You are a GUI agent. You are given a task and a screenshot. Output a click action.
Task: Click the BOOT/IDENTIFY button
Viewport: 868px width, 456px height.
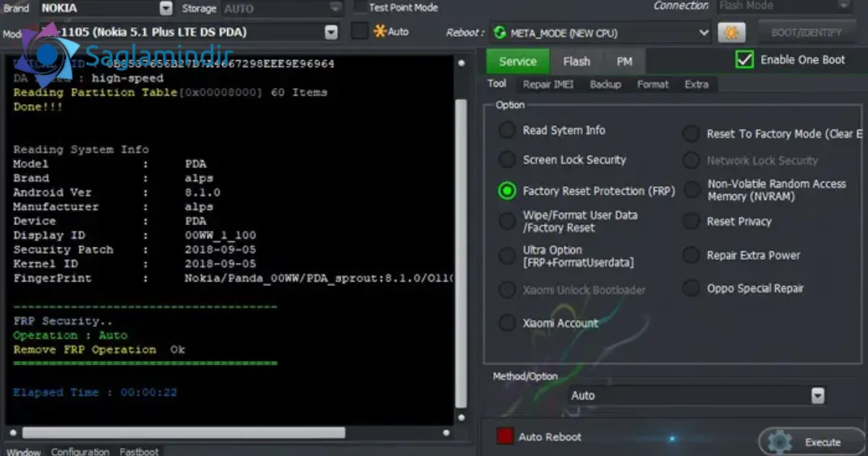(807, 33)
